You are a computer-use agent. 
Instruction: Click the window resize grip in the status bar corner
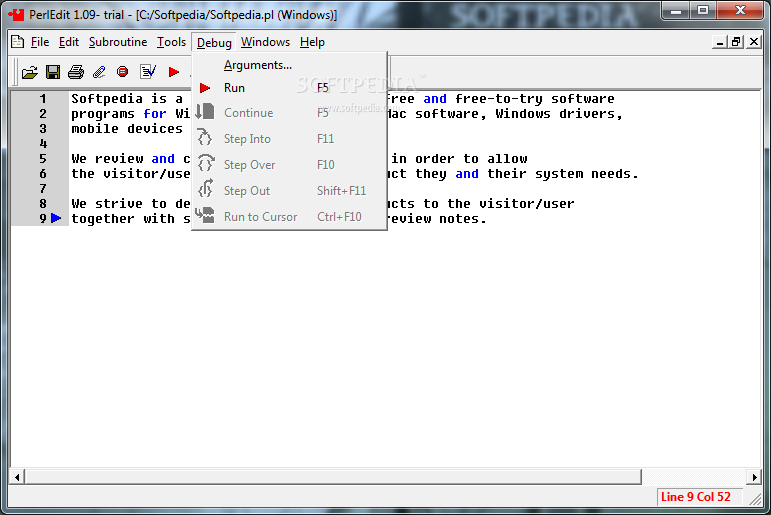point(755,499)
